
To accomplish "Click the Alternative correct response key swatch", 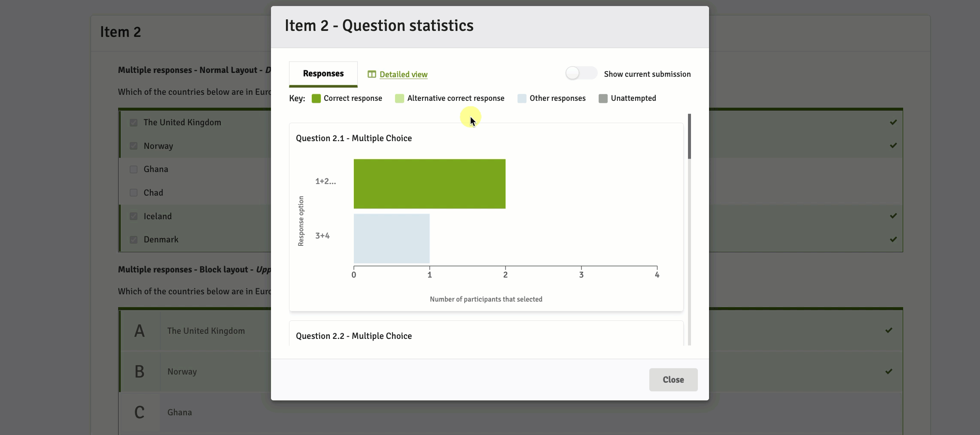I will click(x=399, y=99).
